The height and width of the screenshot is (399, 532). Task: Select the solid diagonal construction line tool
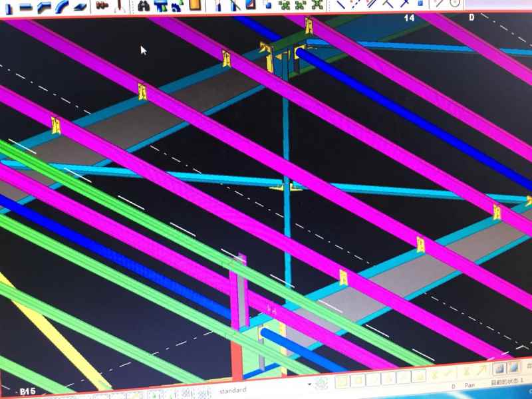click(341, 4)
